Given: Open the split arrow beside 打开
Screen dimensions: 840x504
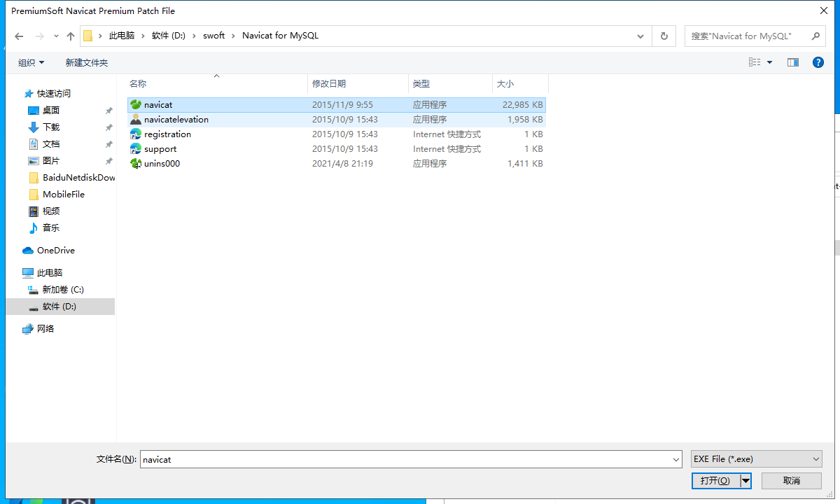Looking at the screenshot, I should point(746,481).
